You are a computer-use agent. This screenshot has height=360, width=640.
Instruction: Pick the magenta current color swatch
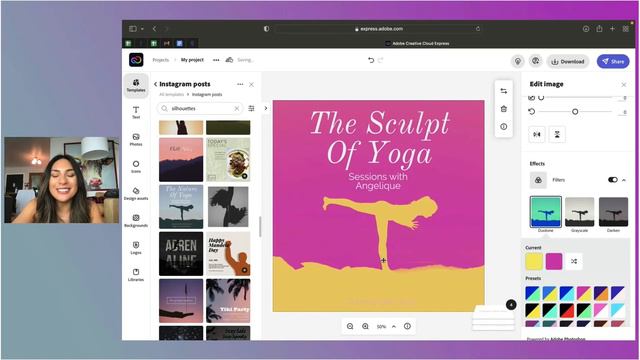tap(554, 261)
